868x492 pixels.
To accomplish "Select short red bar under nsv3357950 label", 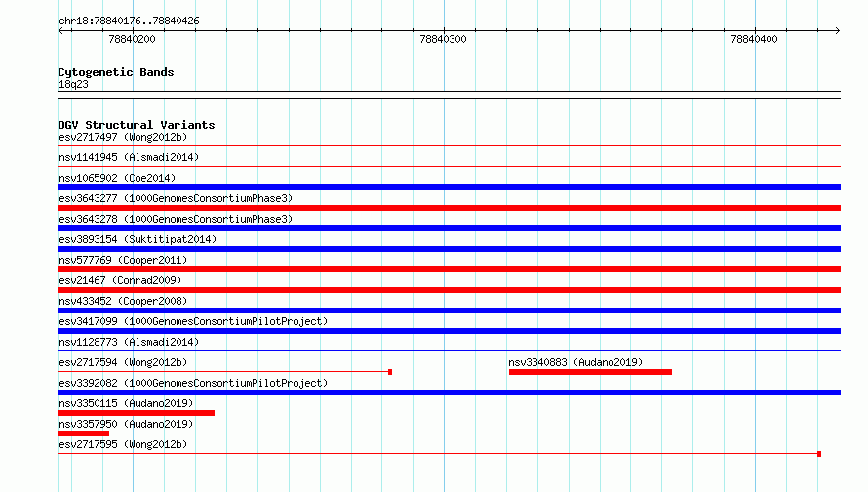I will (84, 433).
